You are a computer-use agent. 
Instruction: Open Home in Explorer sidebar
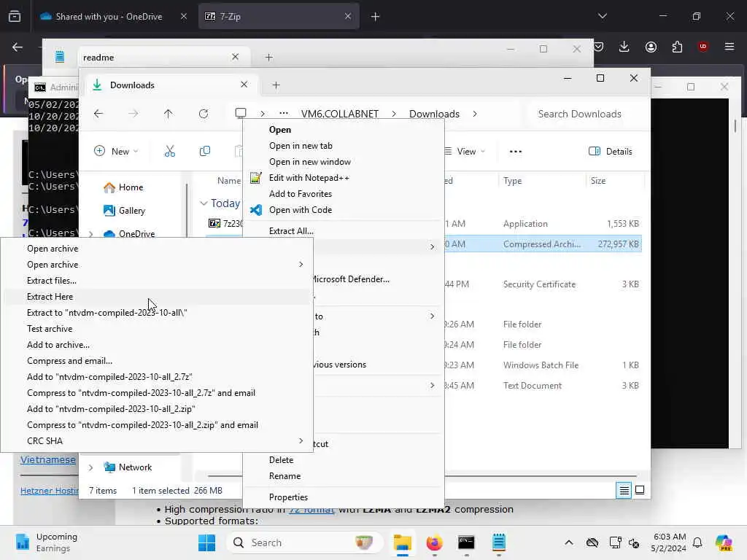(x=123, y=187)
